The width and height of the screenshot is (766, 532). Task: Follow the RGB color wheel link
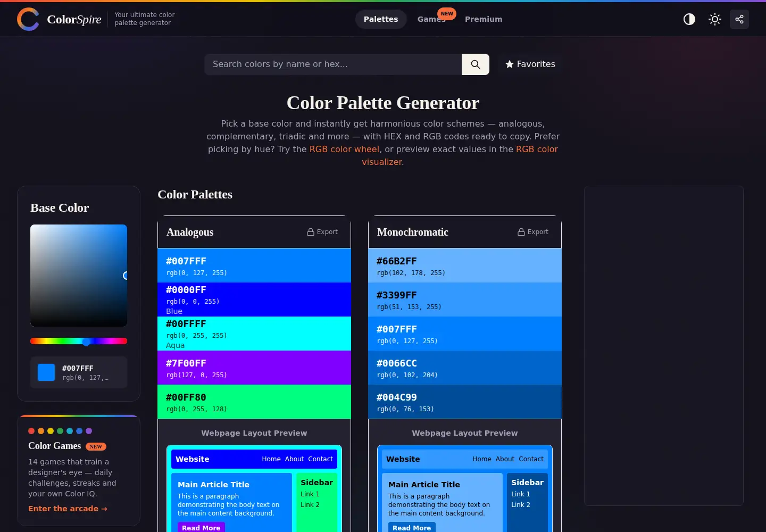(x=344, y=149)
